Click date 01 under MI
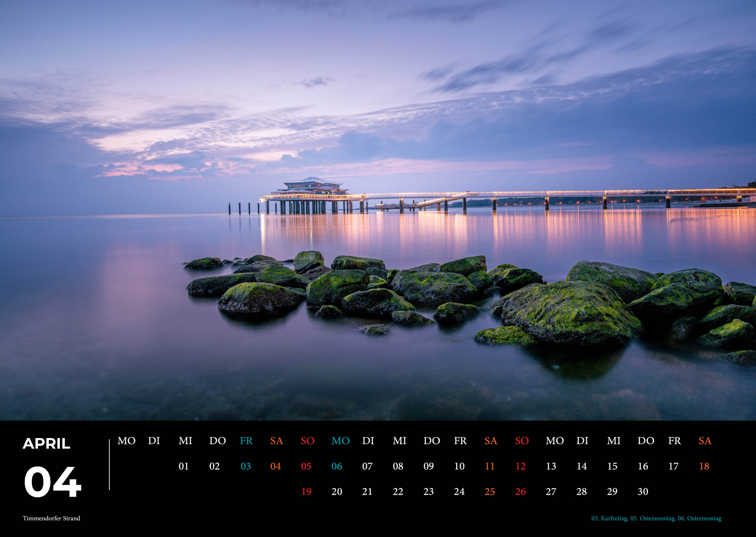This screenshot has width=756, height=537. 184,466
